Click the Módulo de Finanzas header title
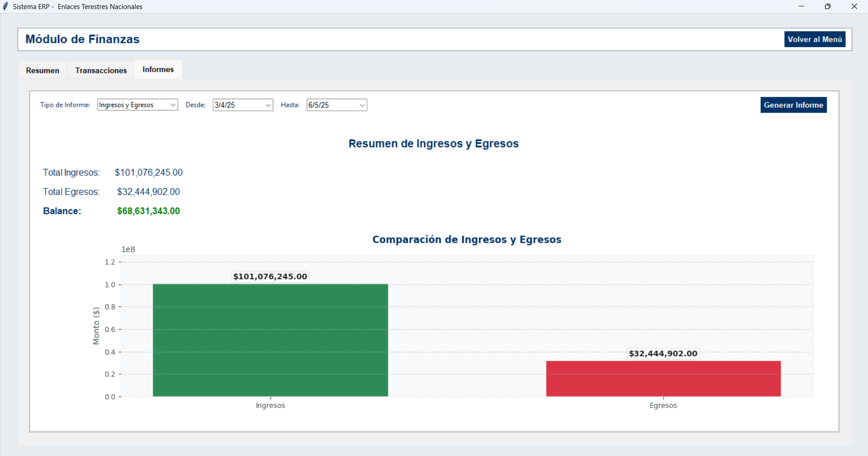868x456 pixels. (82, 39)
